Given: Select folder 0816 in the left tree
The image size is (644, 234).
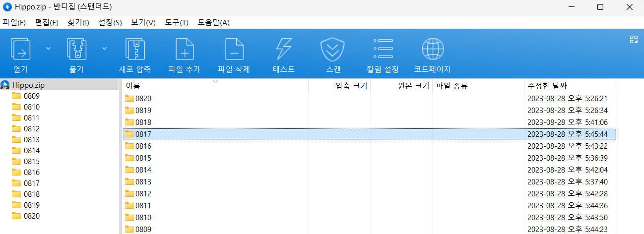Looking at the screenshot, I should coord(31,173).
